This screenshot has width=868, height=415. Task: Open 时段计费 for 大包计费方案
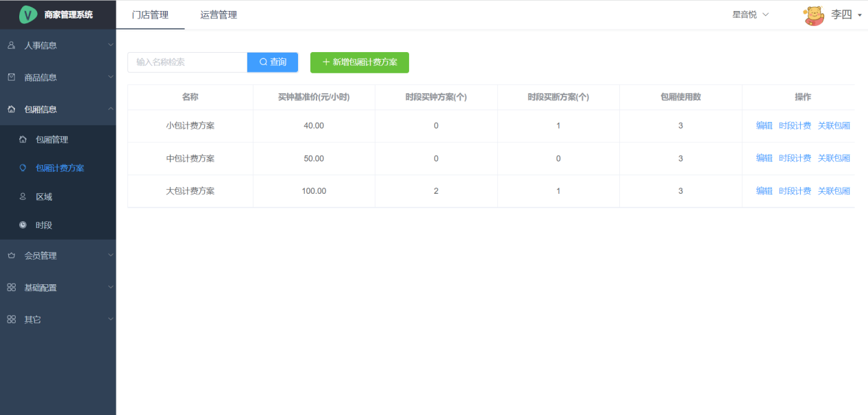tap(795, 191)
